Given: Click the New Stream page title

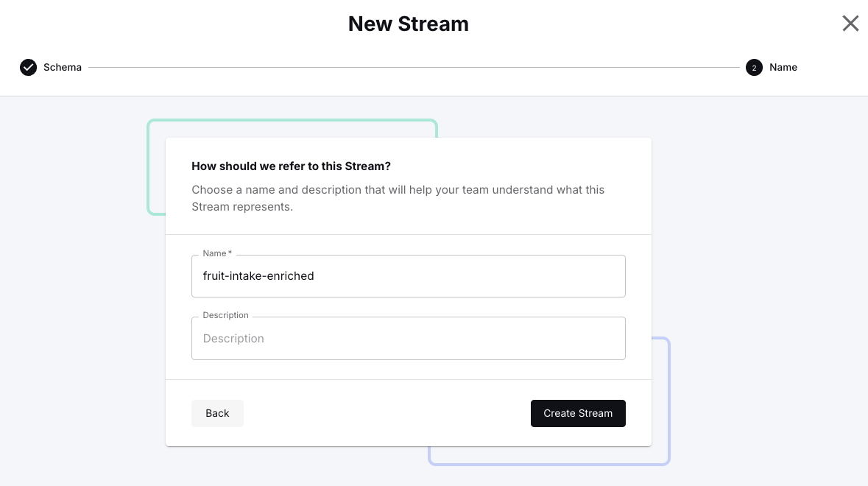Looking at the screenshot, I should pyautogui.click(x=409, y=24).
